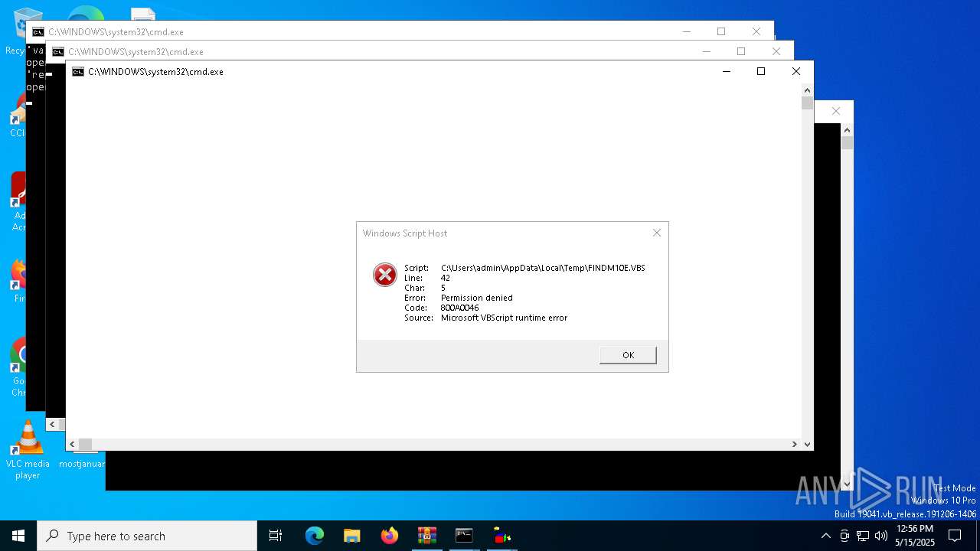The image size is (980, 551).
Task: Close the partially hidden window on right
Action: click(x=835, y=111)
